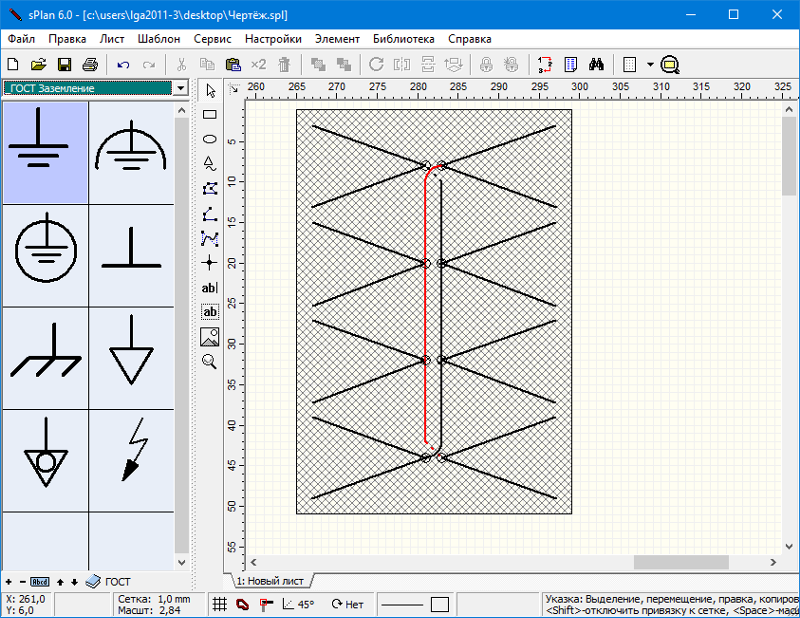Open the parts list icon
800x618 pixels.
(570, 65)
